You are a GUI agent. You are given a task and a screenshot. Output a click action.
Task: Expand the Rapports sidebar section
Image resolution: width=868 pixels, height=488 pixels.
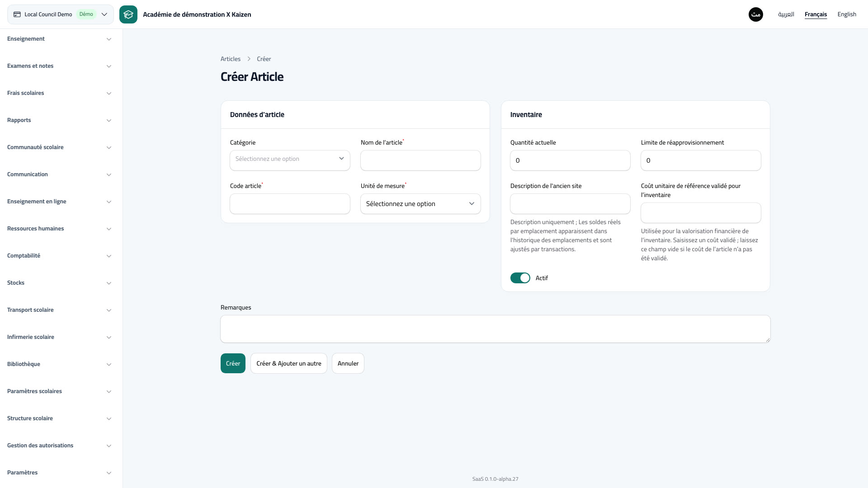[x=59, y=120]
